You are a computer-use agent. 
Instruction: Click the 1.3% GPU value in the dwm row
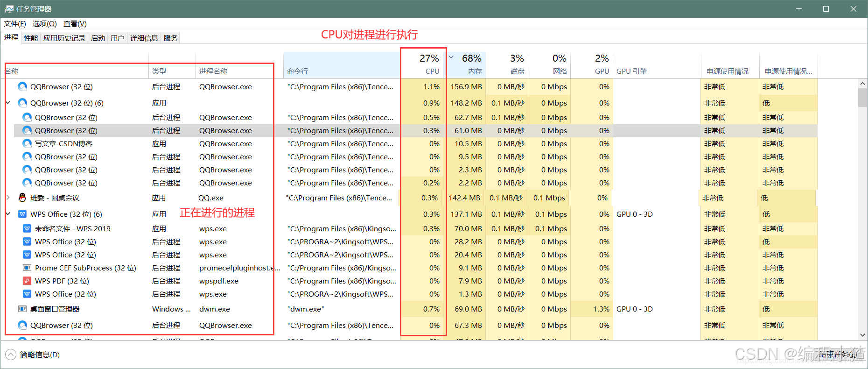pyautogui.click(x=602, y=309)
